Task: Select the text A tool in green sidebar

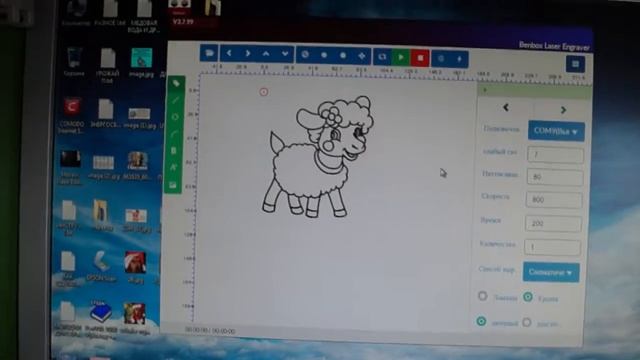Action: [x=173, y=167]
